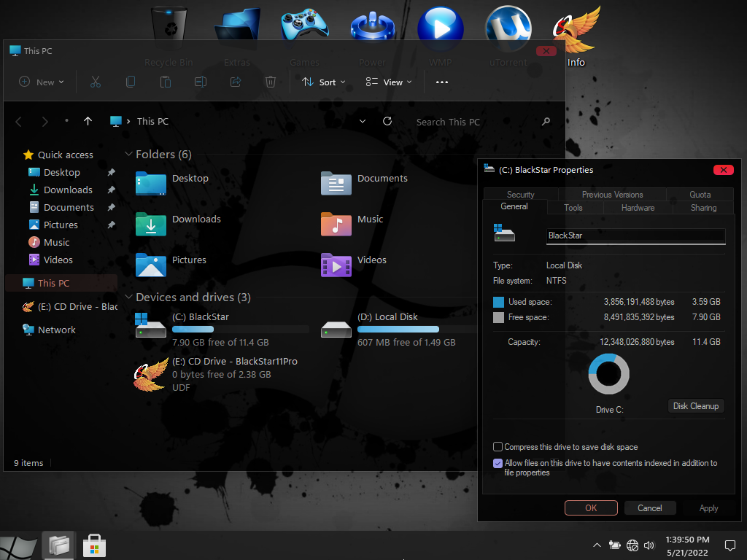747x560 pixels.
Task: Open the network globe tray icon
Action: (632, 545)
